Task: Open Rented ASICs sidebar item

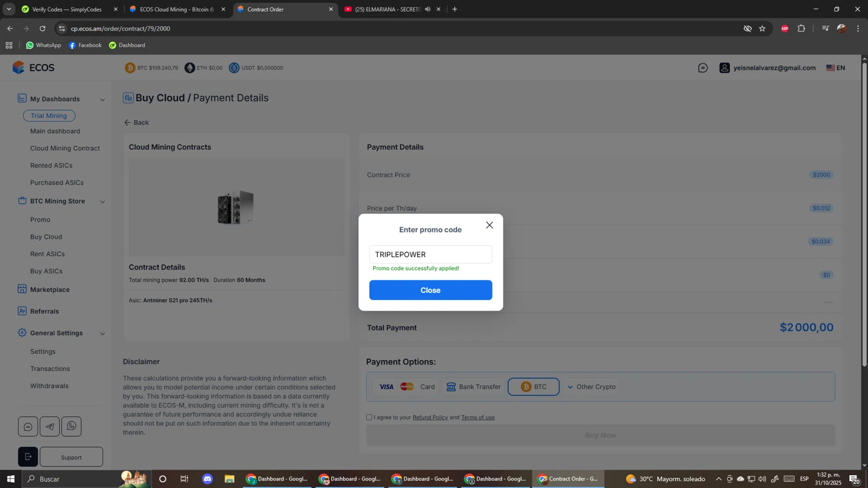Action: pos(51,165)
